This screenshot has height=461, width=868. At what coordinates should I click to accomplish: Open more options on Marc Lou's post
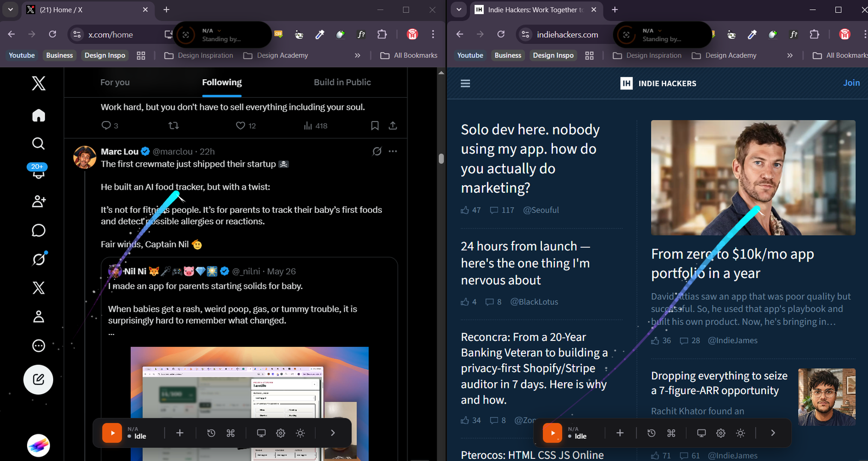point(393,151)
